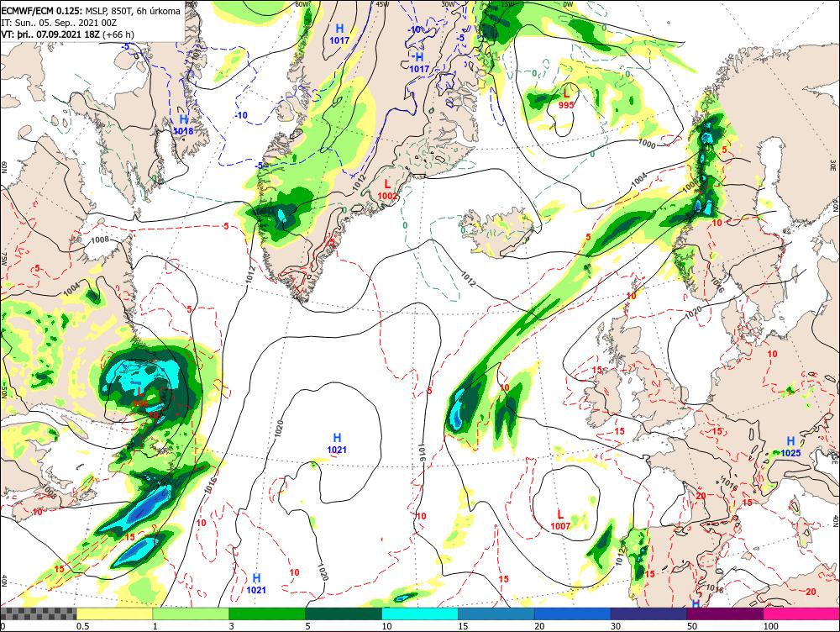Screen dimensions: 840x632
Task: Click the blue '-10' isotherm label west of Greenland
Action: [x=241, y=115]
